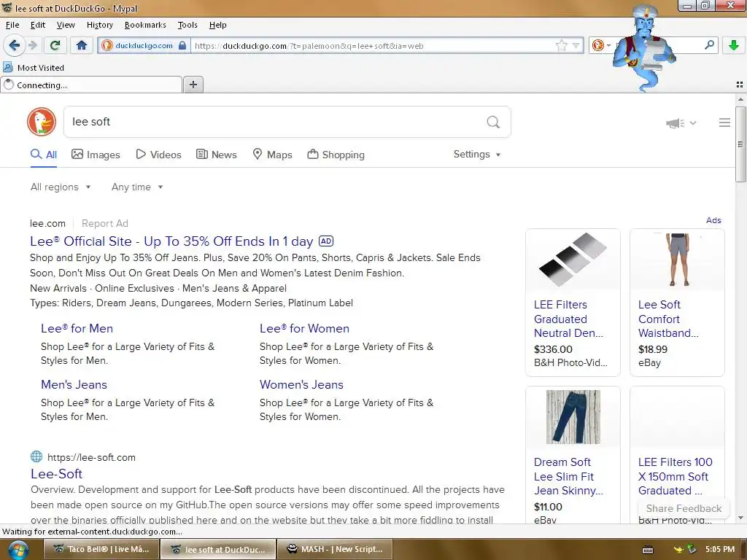Click the DuckDuckGo duck logo
This screenshot has height=560, width=747.
pos(42,122)
